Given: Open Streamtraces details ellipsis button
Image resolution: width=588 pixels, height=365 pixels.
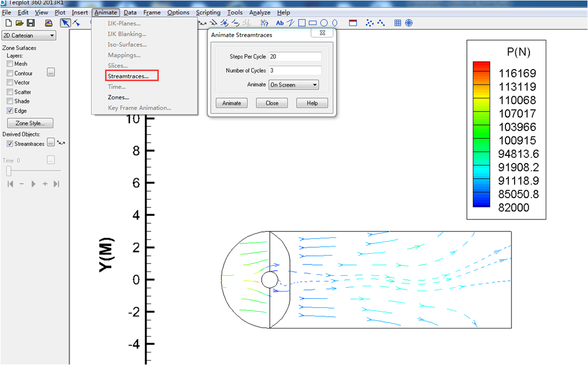Looking at the screenshot, I should [x=50, y=142].
